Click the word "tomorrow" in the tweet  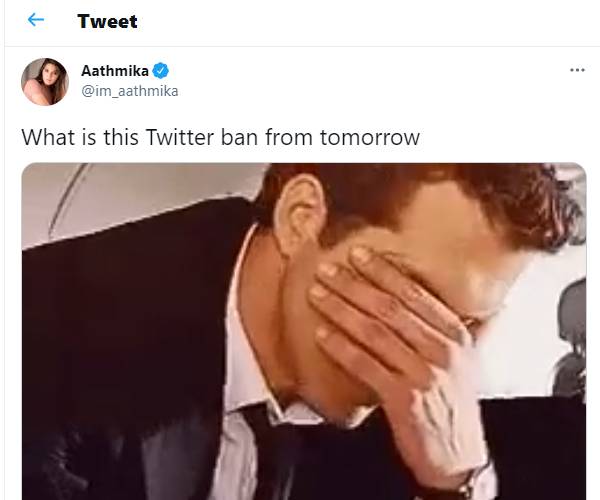[371, 136]
